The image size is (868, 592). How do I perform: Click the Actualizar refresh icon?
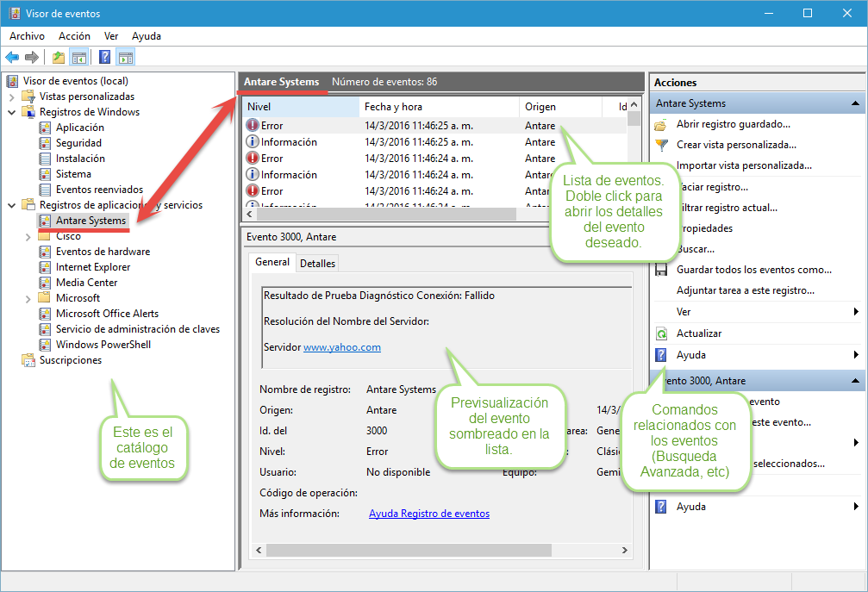point(661,333)
